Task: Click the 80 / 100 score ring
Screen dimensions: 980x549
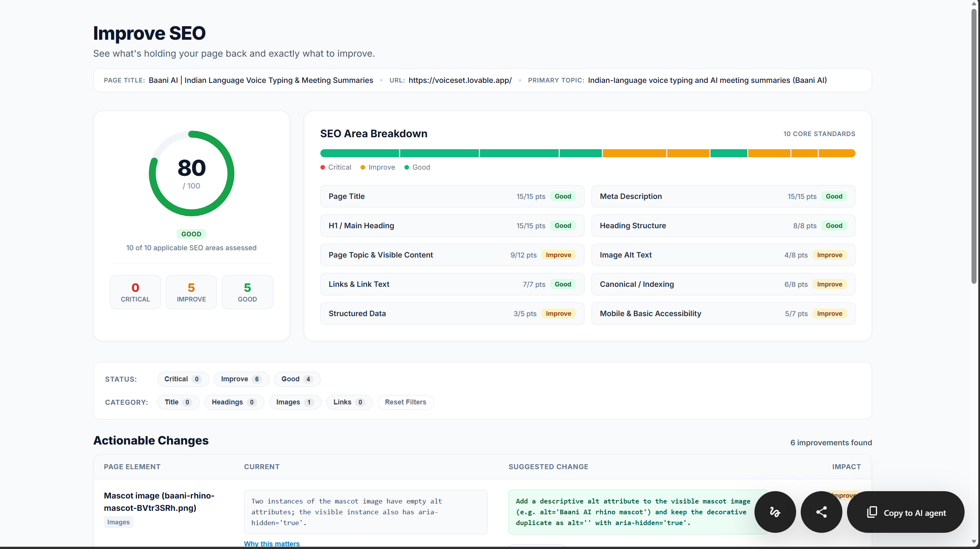Action: tap(192, 173)
